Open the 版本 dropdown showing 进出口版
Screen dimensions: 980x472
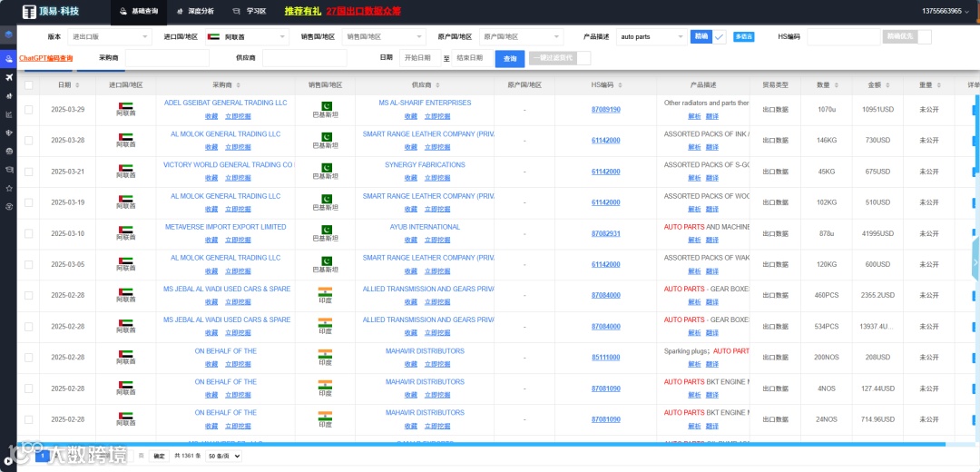[x=110, y=37]
